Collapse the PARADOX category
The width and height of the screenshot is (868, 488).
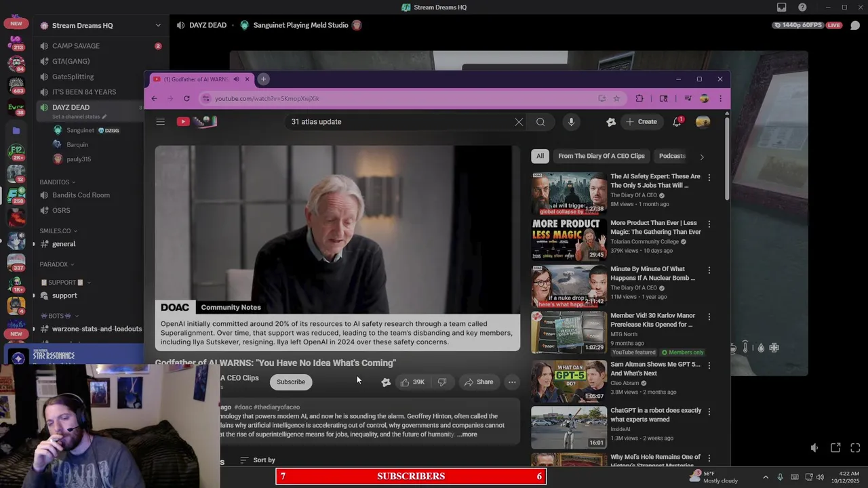point(56,264)
